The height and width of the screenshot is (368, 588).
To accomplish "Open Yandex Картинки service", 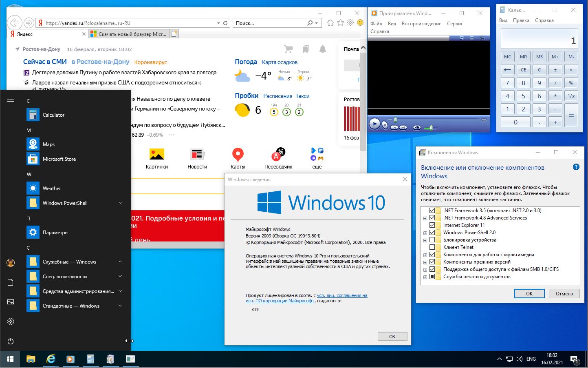I will [157, 158].
